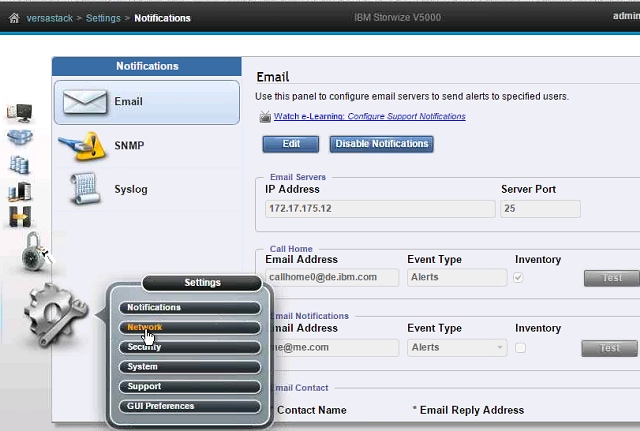Viewport: 640px width, 431px height.
Task: Open the Email Notifications Event Type dropdown
Action: pos(457,348)
